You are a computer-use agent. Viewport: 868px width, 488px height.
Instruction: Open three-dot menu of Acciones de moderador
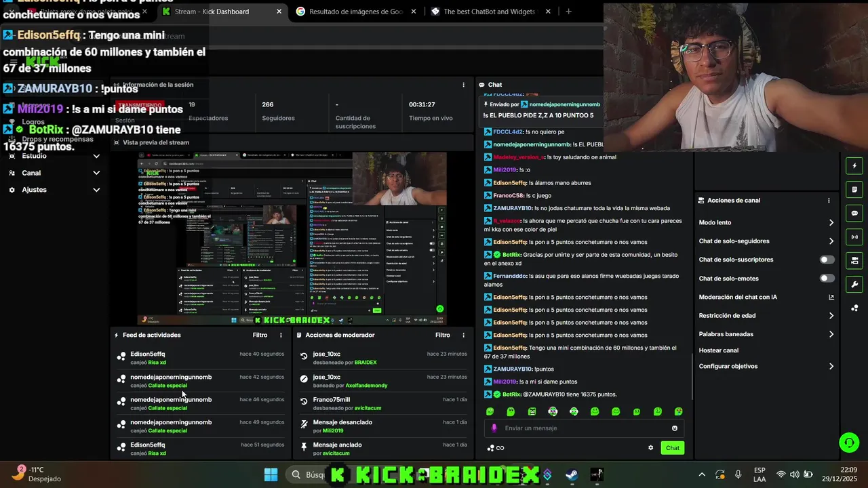(x=464, y=335)
